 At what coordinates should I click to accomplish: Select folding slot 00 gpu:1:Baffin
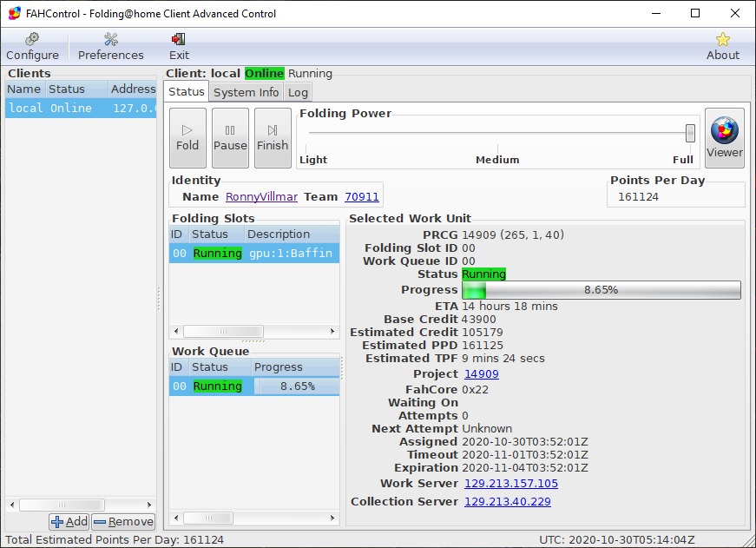pos(254,254)
